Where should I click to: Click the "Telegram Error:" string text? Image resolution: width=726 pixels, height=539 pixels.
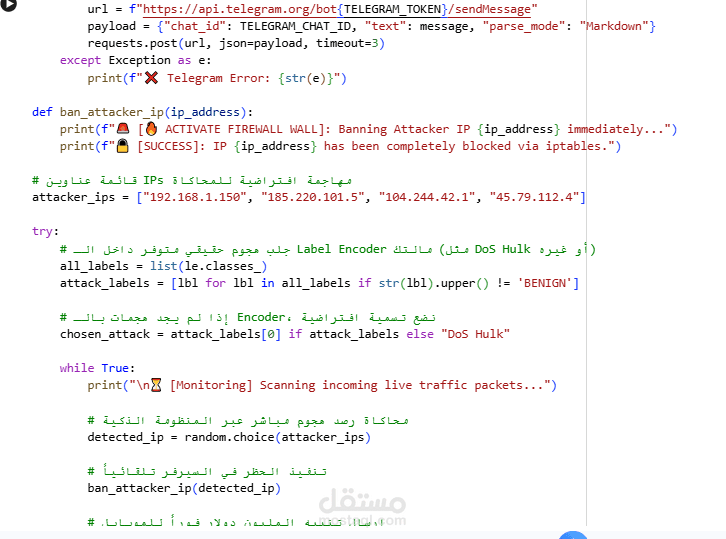pyautogui.click(x=218, y=78)
